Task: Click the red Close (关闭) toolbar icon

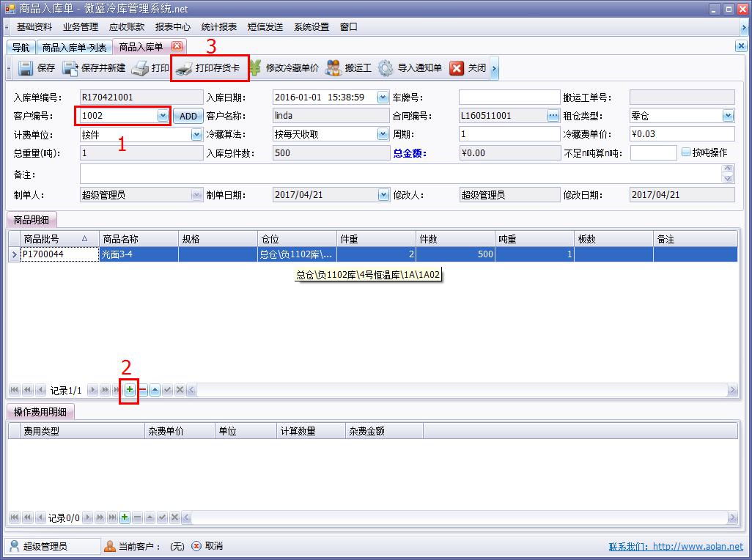Action: click(x=457, y=68)
